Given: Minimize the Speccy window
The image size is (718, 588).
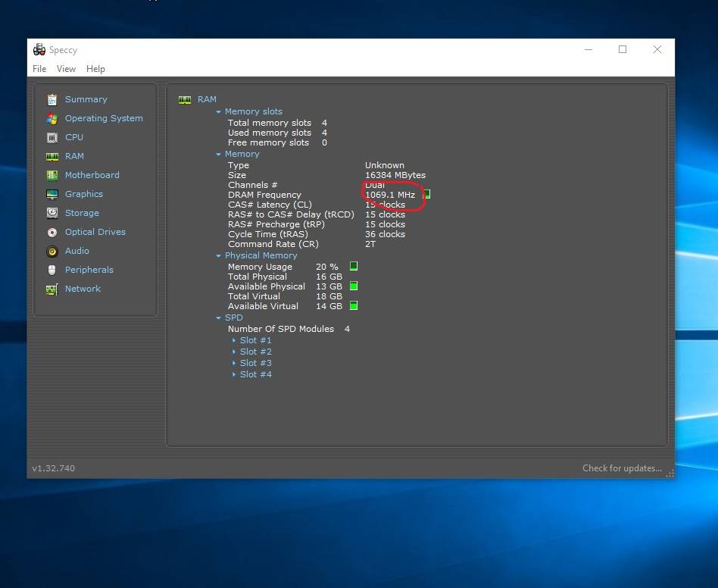Looking at the screenshot, I should 588,49.
